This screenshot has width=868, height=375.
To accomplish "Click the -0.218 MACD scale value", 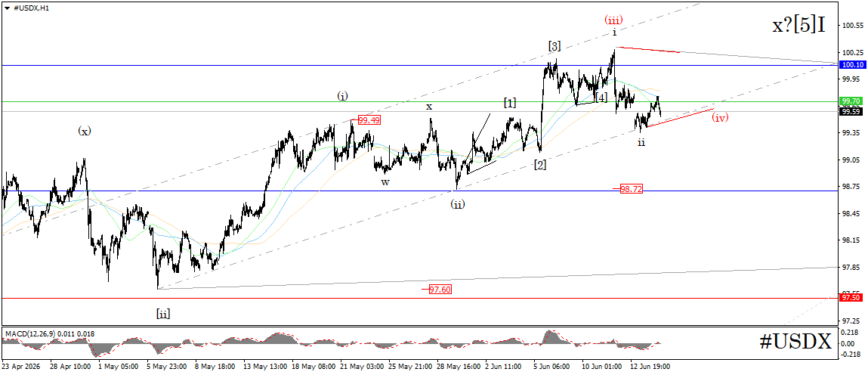I will coord(849,355).
